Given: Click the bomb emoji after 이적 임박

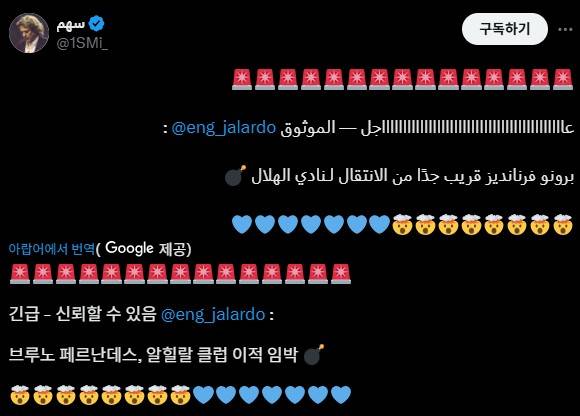Looking at the screenshot, I should click(x=314, y=355).
